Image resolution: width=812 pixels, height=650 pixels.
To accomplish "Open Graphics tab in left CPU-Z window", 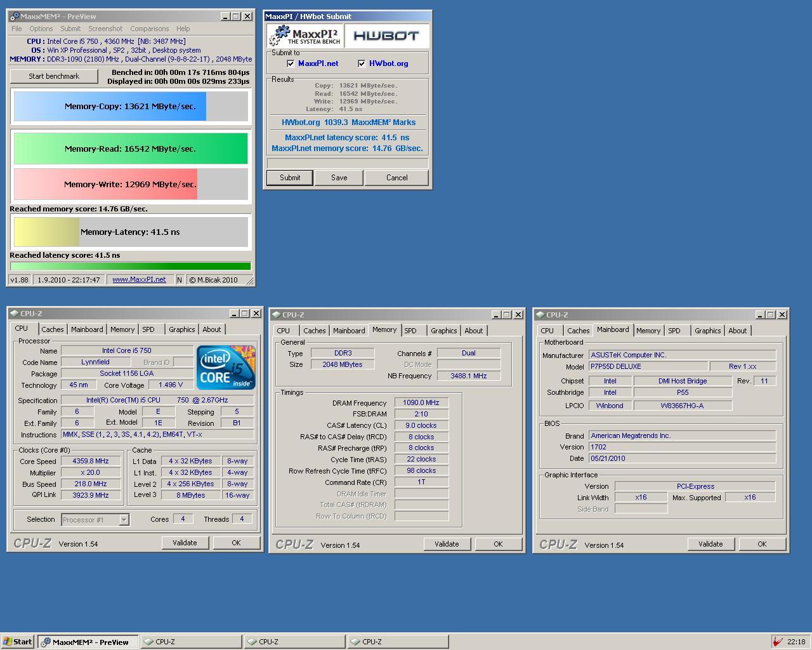I will pyautogui.click(x=182, y=329).
